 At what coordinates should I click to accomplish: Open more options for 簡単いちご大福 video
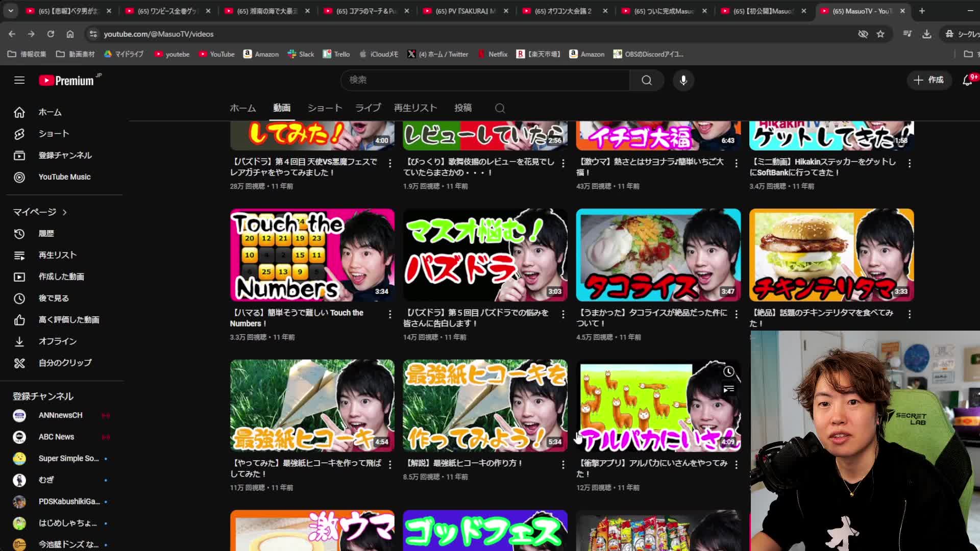click(x=736, y=163)
